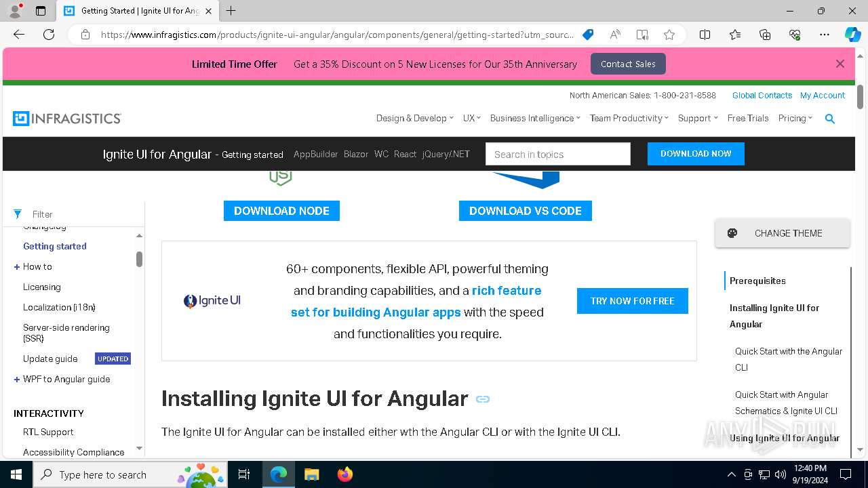Expand the How to tree node
The width and height of the screenshot is (868, 488).
(x=17, y=267)
